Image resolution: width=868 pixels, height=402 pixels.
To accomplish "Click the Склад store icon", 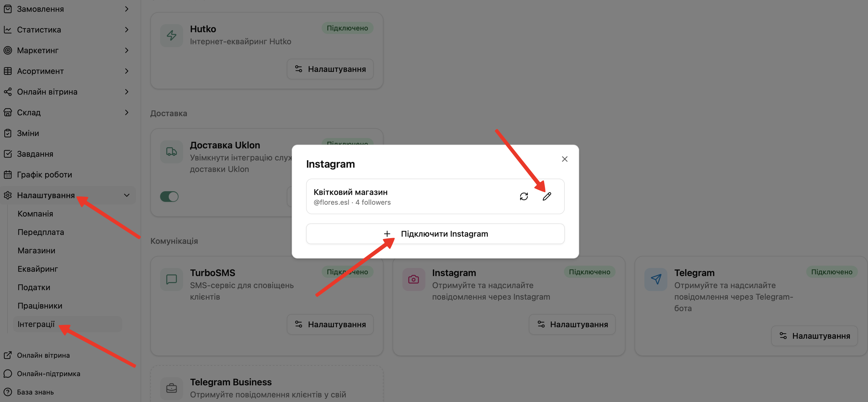I will coord(8,112).
